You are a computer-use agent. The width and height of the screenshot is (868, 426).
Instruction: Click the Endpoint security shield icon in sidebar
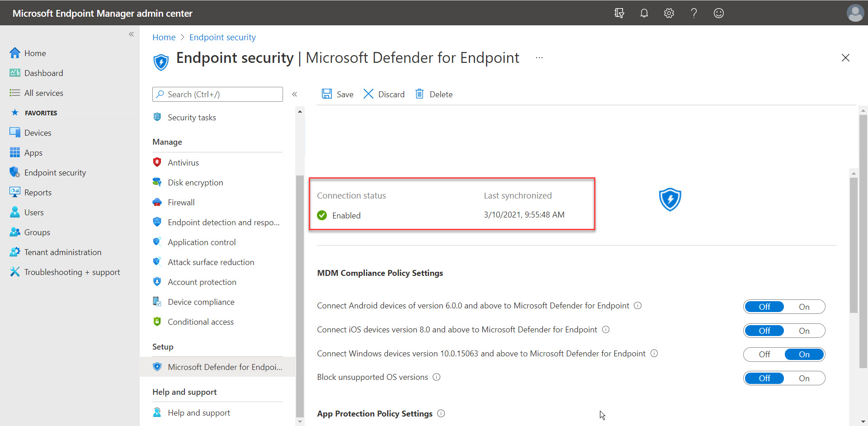15,172
